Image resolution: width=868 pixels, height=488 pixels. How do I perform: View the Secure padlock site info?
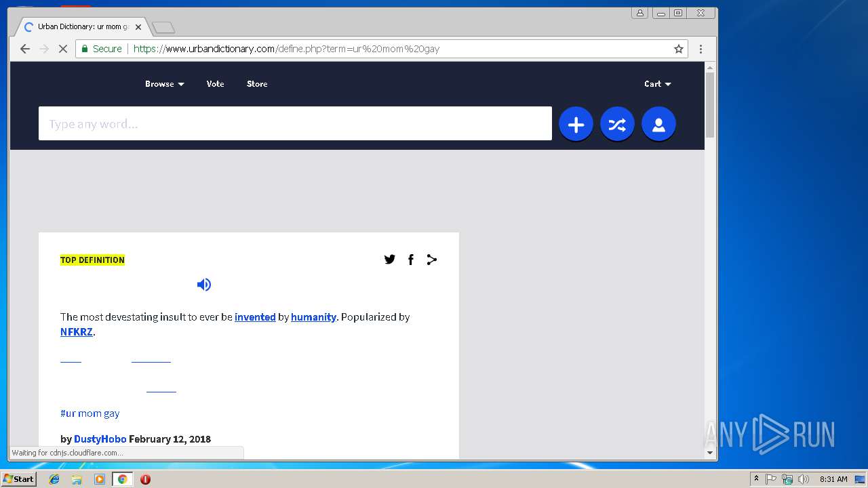coord(102,49)
